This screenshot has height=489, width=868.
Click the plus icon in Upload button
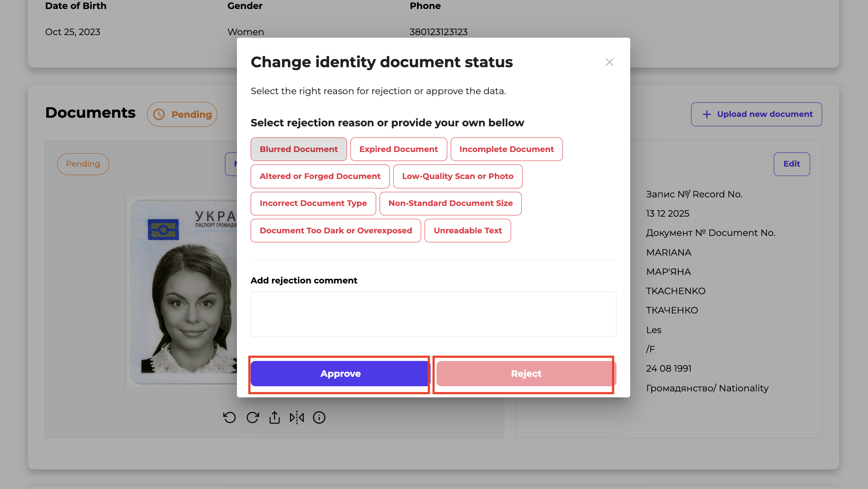[x=706, y=114]
